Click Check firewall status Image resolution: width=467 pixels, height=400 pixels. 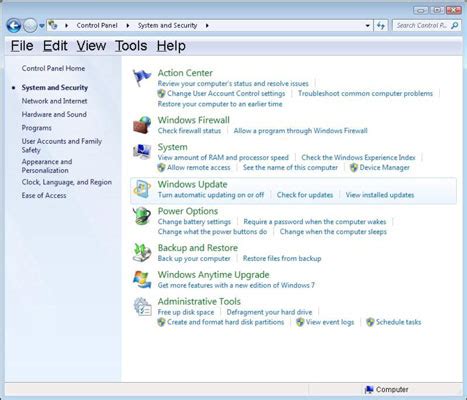click(x=189, y=131)
